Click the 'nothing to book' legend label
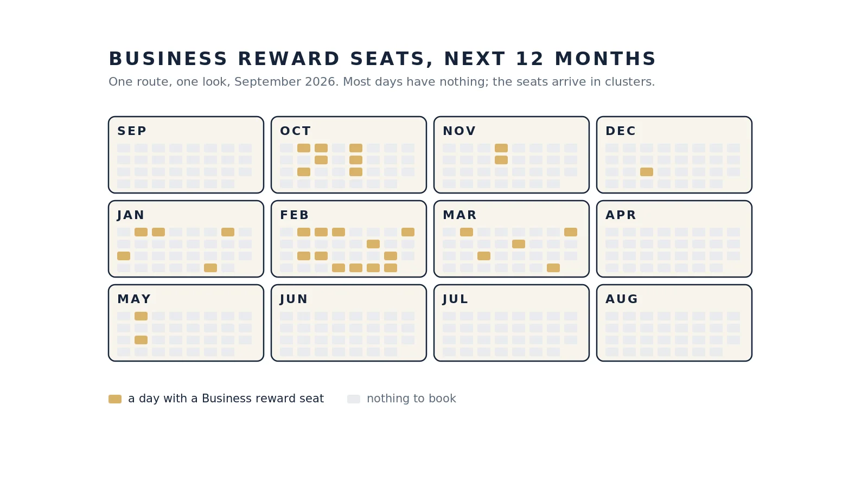868x488 pixels. pos(411,399)
